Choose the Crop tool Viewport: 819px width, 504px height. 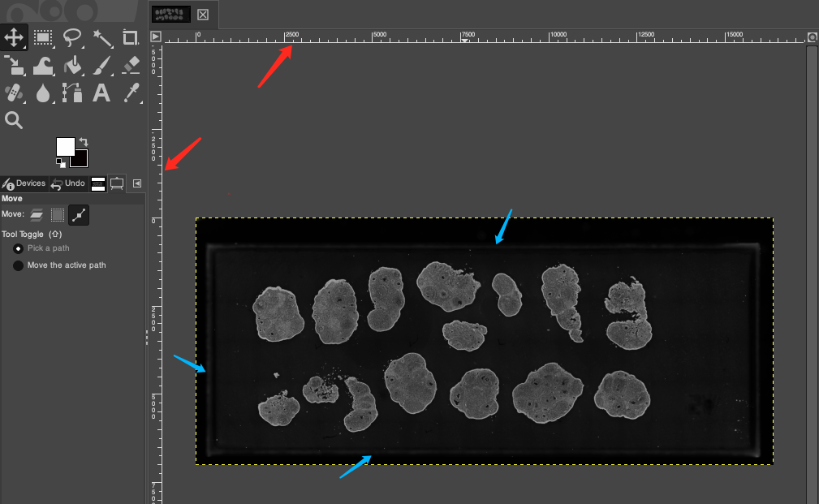point(130,37)
